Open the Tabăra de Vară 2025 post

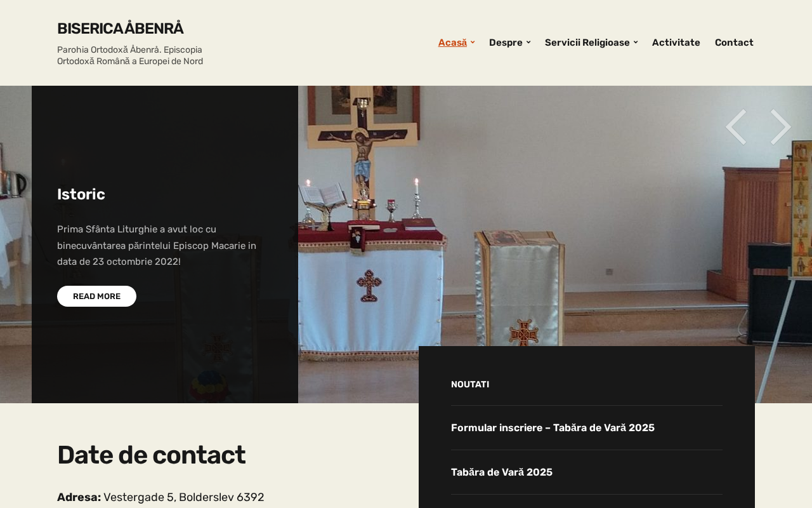coord(502,472)
